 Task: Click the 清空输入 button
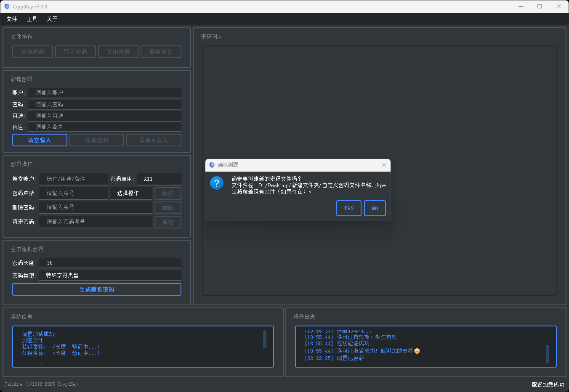point(40,140)
